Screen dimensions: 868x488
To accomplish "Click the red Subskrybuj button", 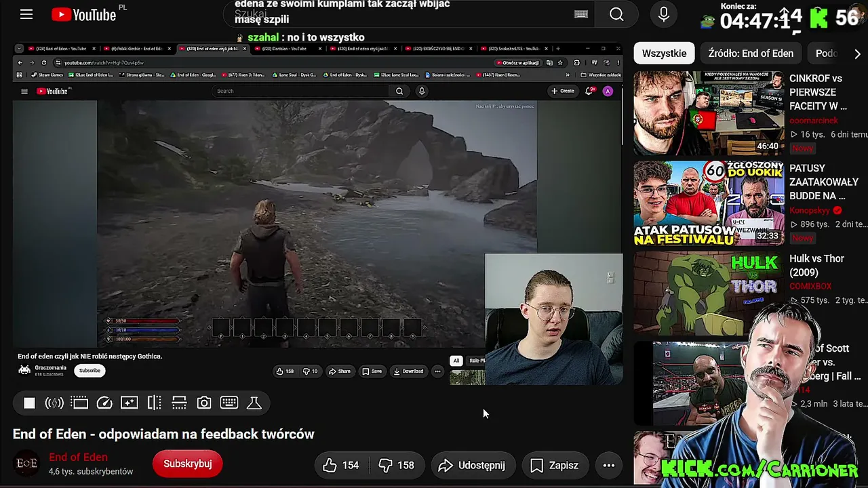I will [188, 464].
